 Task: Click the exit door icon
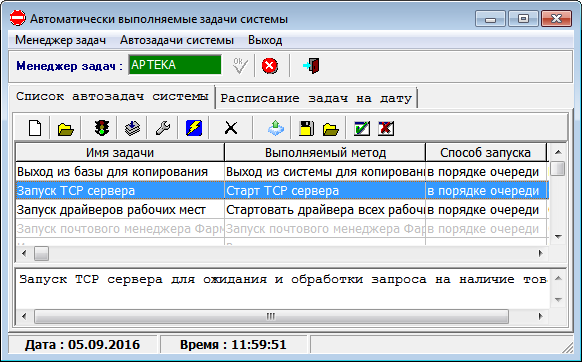[x=311, y=66]
